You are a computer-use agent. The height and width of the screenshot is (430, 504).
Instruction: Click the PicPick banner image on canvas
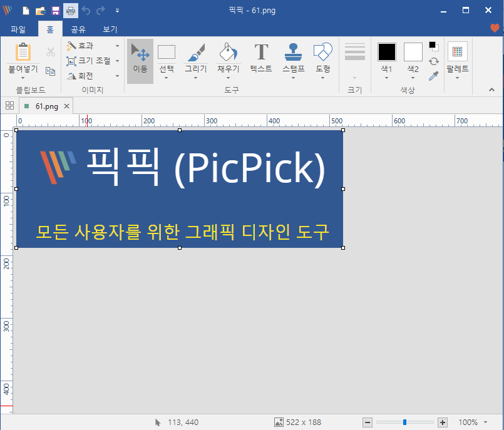(180, 189)
